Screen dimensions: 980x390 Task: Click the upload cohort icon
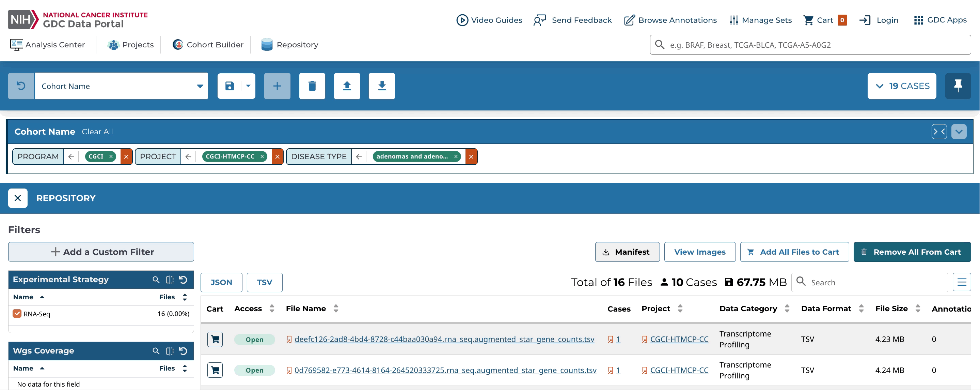[347, 86]
